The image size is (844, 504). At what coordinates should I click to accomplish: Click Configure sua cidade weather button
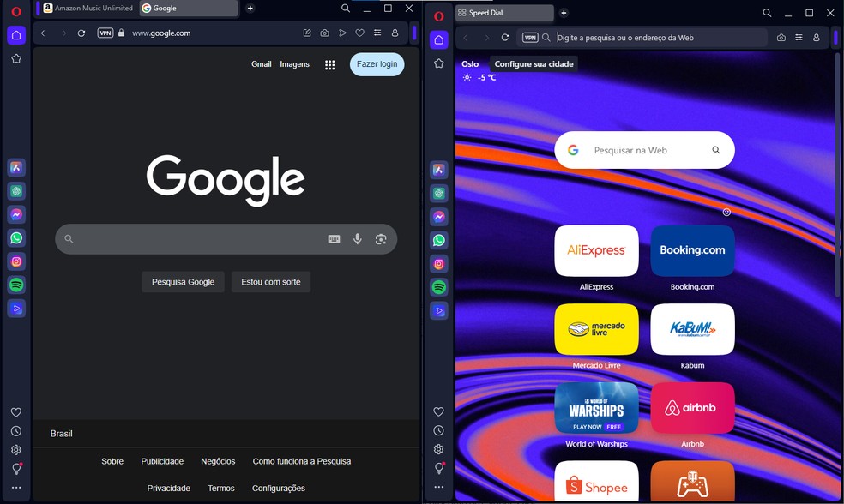(534, 64)
